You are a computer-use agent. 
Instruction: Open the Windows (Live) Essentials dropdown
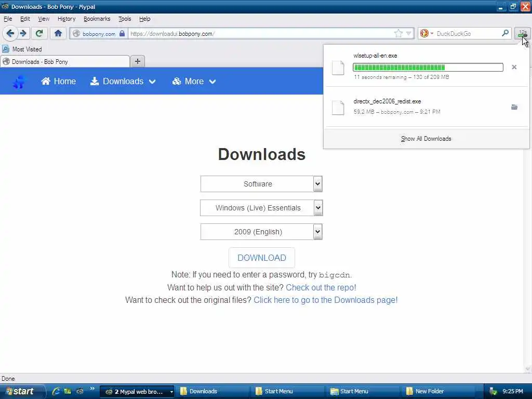click(261, 208)
